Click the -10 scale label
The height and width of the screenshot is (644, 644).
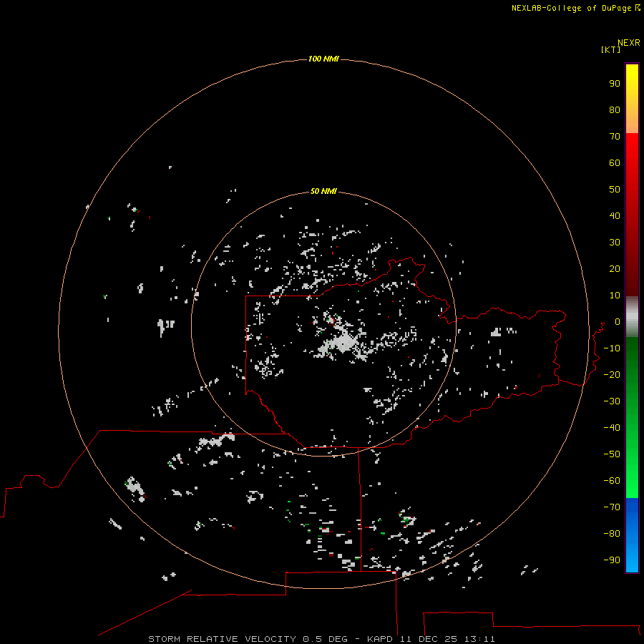[x=612, y=348]
